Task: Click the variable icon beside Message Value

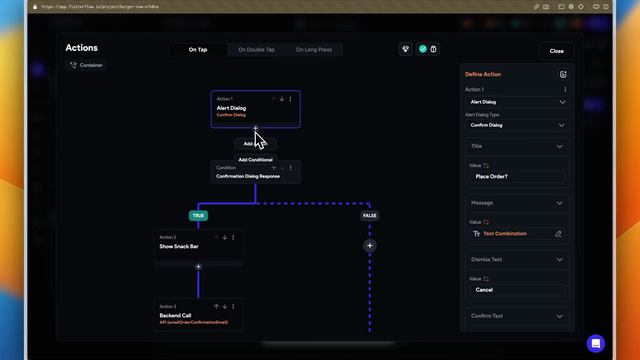Action: pos(486,222)
